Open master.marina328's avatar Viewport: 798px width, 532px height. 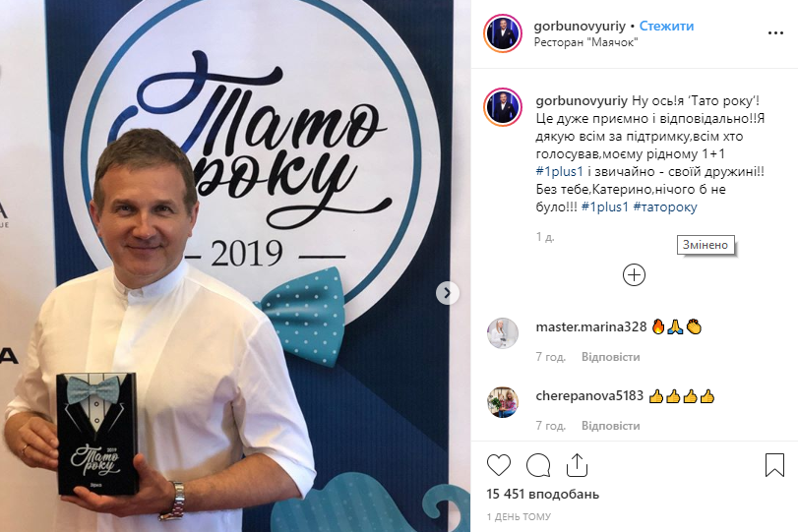[503, 333]
